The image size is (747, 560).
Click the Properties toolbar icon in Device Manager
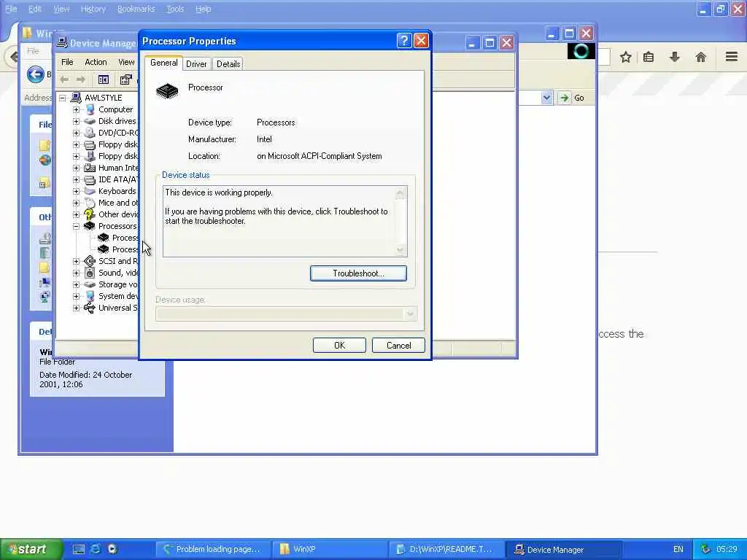125,79
